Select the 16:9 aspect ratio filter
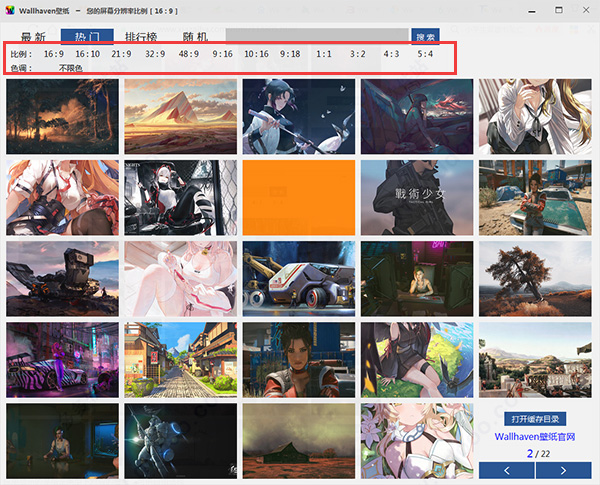The image size is (600, 485). point(54,54)
